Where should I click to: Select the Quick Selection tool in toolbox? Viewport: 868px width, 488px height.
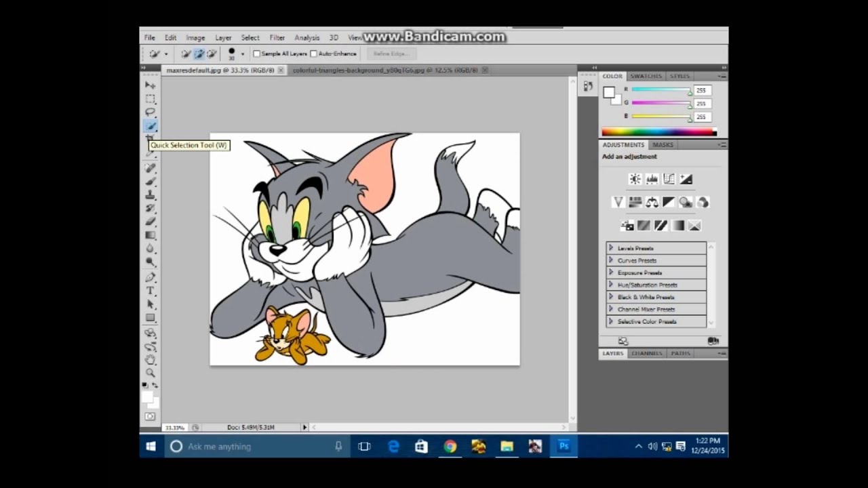pos(150,126)
